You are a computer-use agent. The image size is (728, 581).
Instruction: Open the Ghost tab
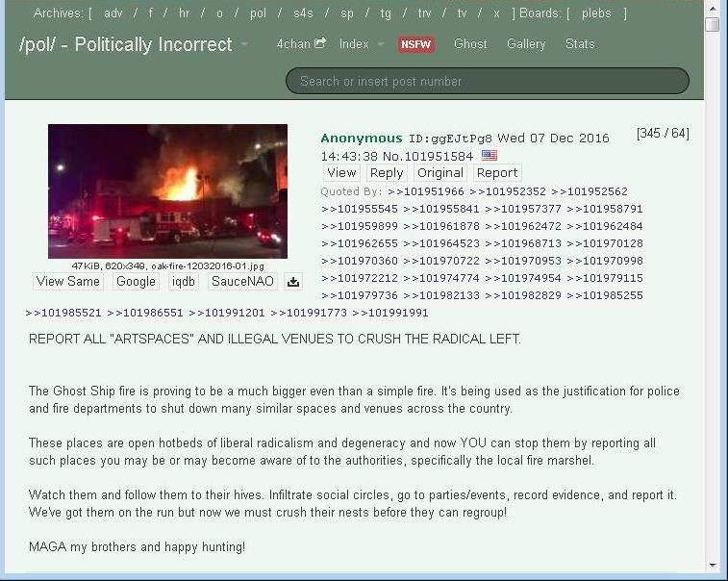(x=470, y=44)
